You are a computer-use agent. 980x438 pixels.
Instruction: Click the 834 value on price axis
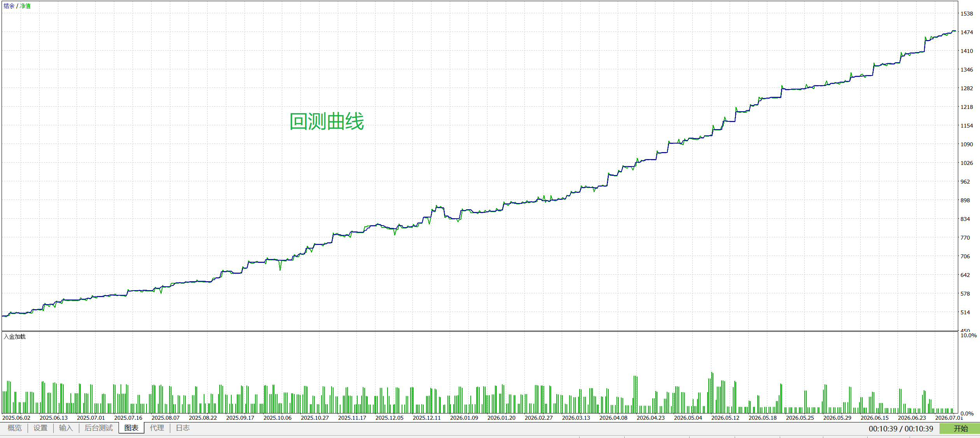coord(965,219)
